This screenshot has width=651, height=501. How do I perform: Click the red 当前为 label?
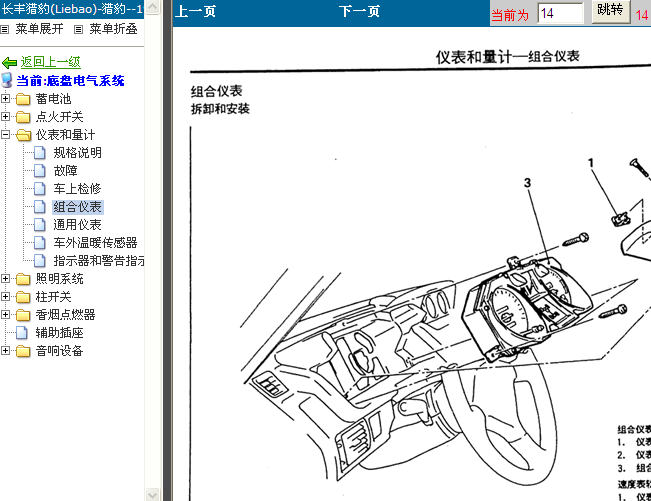(510, 15)
